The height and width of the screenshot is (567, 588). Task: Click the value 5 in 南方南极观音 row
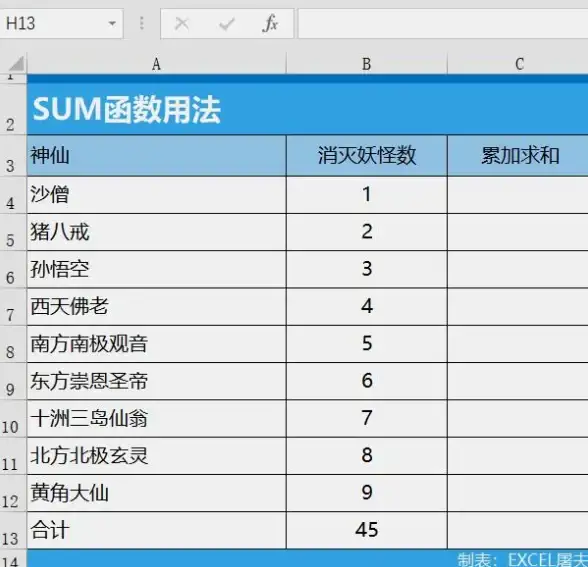click(x=367, y=344)
